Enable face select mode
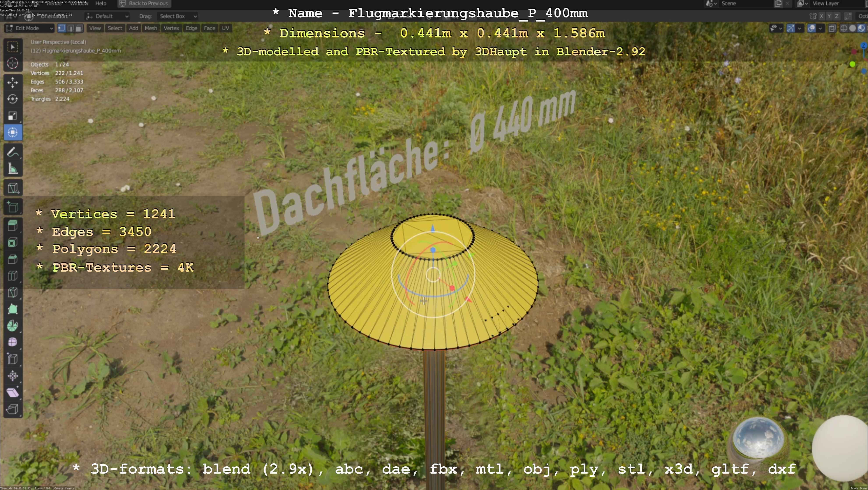The height and width of the screenshot is (490, 868). (x=79, y=28)
